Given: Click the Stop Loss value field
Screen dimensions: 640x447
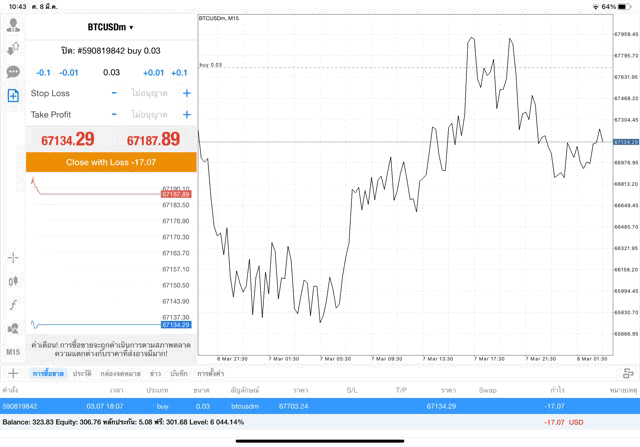Looking at the screenshot, I should (150, 93).
